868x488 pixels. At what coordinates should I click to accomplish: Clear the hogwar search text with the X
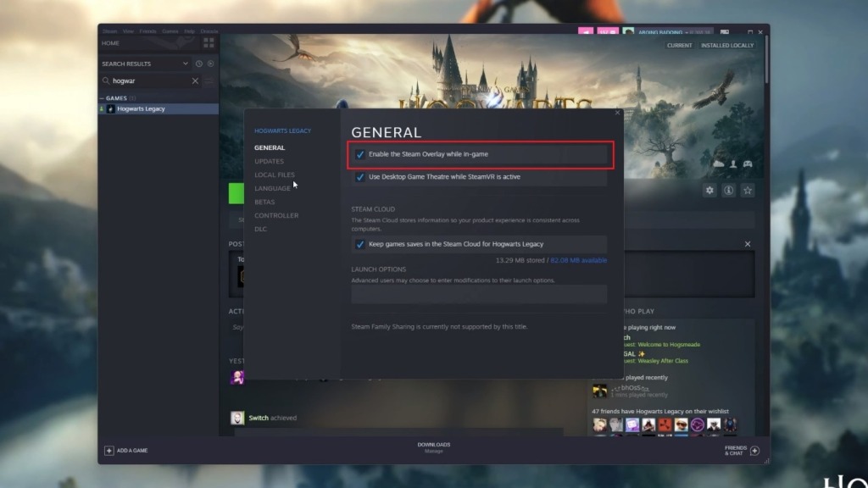point(196,80)
